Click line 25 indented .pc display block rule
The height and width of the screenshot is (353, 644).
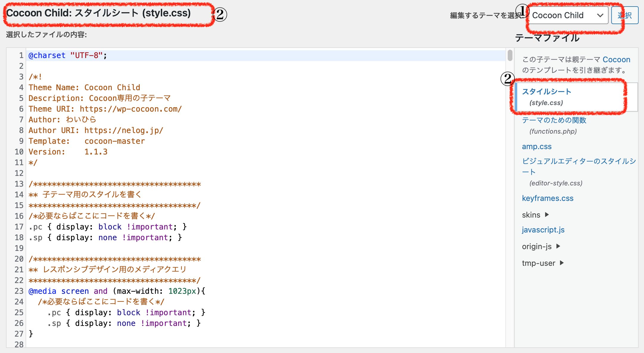(x=126, y=313)
